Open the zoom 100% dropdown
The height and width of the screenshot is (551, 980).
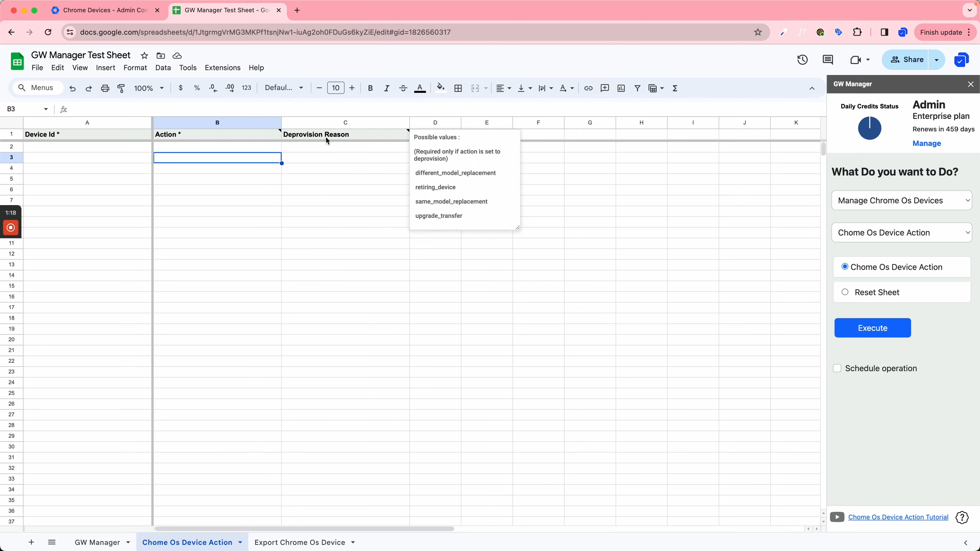pos(149,88)
